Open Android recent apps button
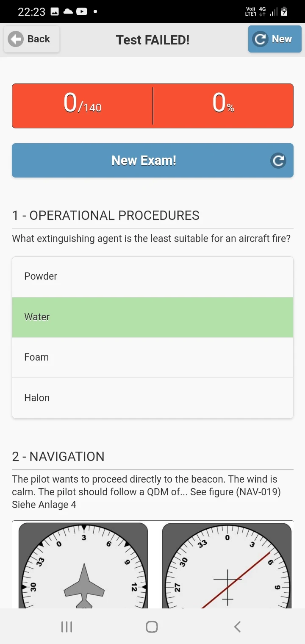 [67, 627]
